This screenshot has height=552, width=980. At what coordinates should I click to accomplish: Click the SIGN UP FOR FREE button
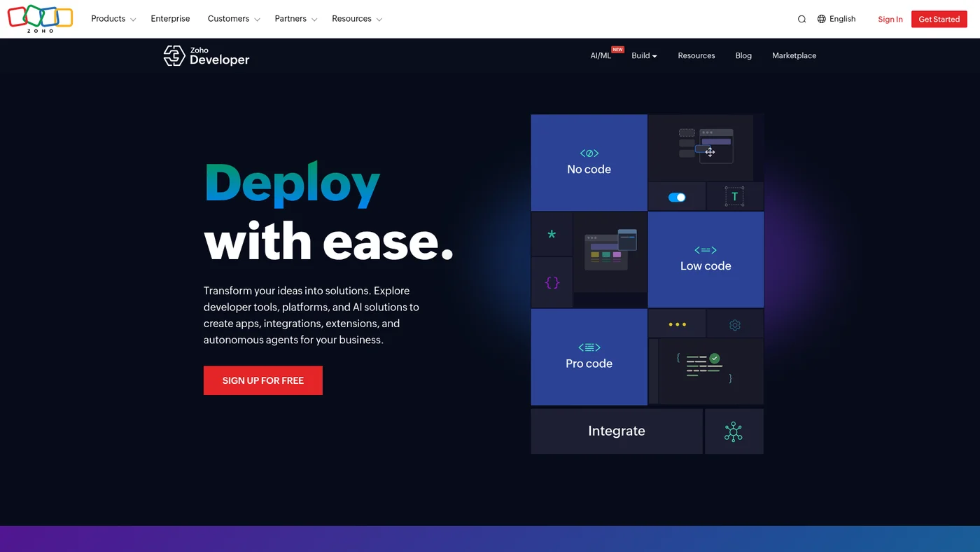[263, 380]
